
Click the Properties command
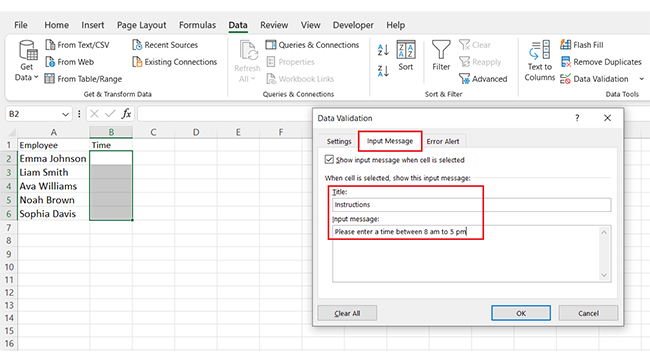point(290,62)
